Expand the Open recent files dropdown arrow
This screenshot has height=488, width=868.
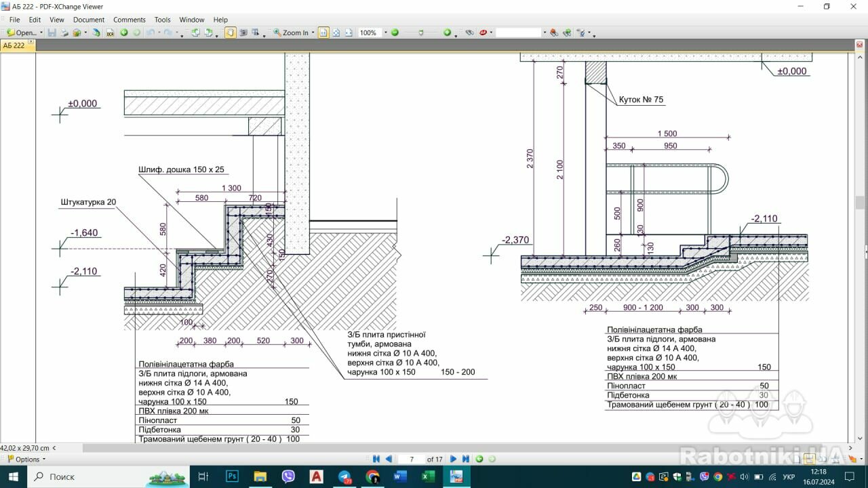41,33
